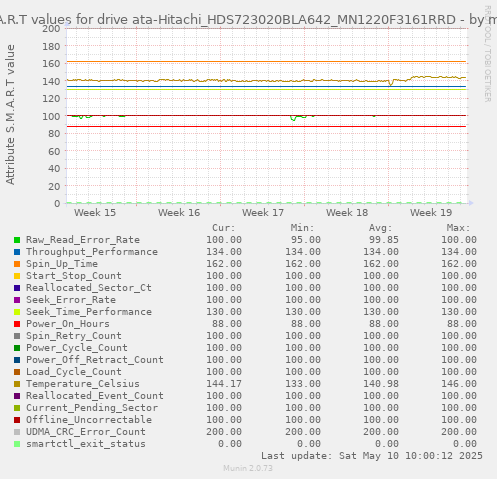This screenshot has width=497, height=479.
Task: Click Power_On_Hours current value 88.00
Action: tap(227, 324)
